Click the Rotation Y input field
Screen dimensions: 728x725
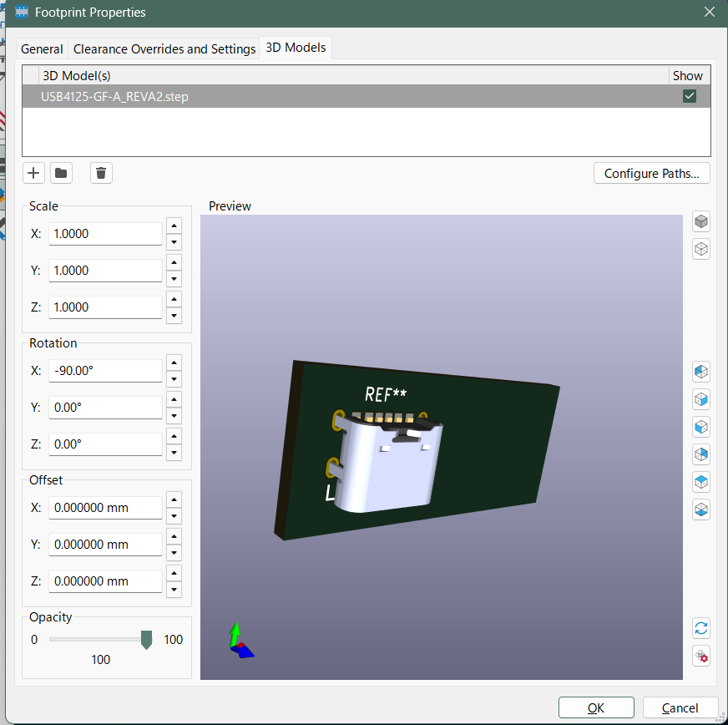point(105,408)
